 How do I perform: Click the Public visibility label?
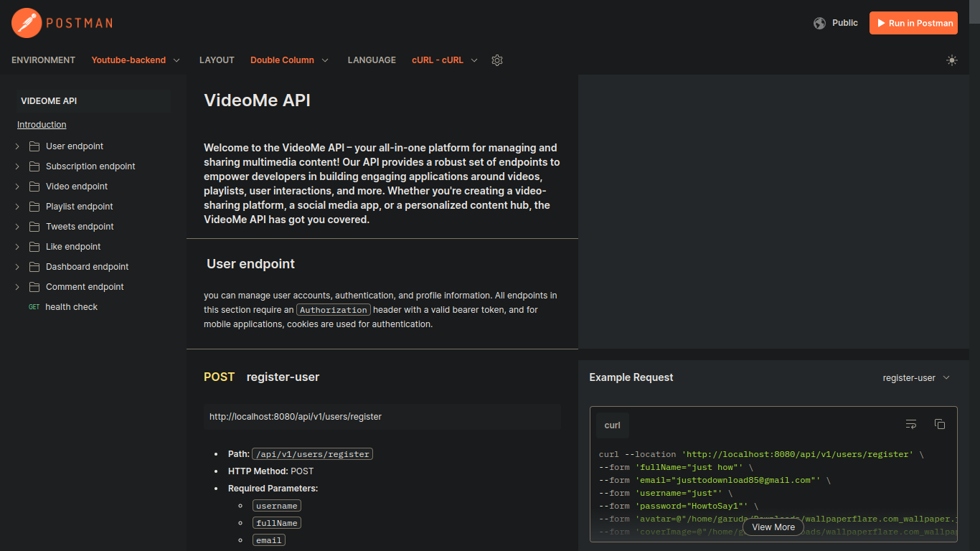[x=845, y=23]
